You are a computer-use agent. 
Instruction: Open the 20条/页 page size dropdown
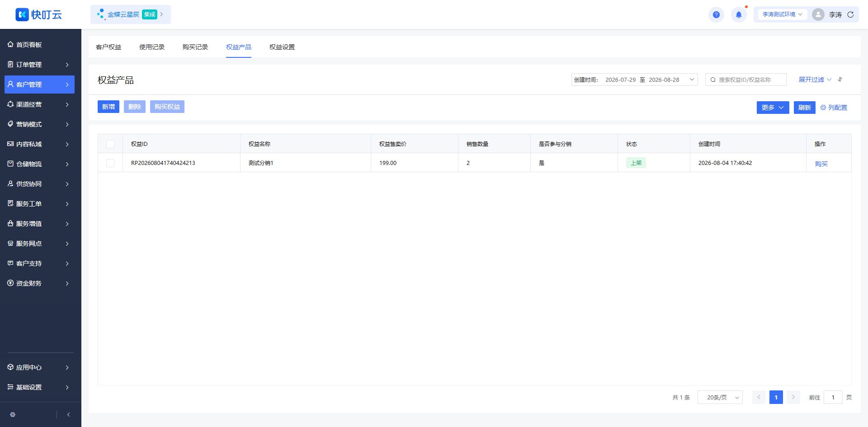tap(720, 398)
